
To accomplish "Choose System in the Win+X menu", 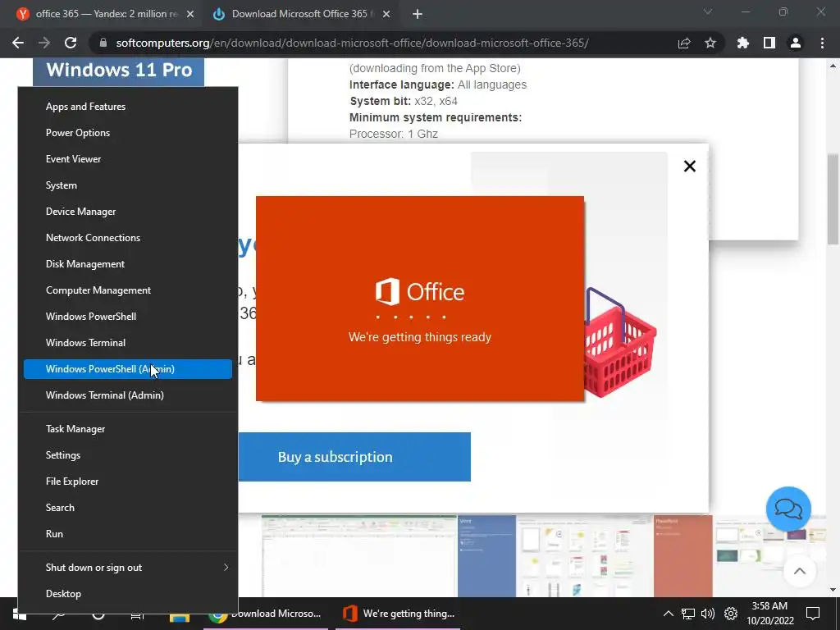I will pos(127,185).
